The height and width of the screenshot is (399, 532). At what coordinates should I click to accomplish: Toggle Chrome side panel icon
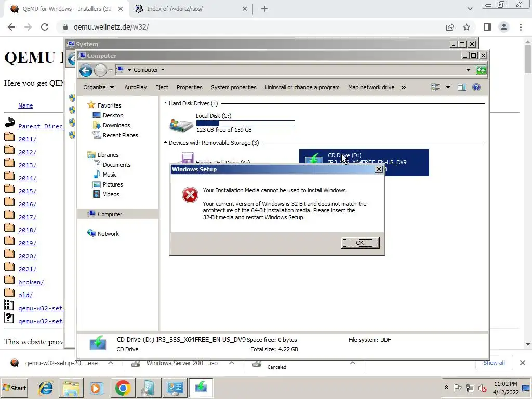pos(487,27)
